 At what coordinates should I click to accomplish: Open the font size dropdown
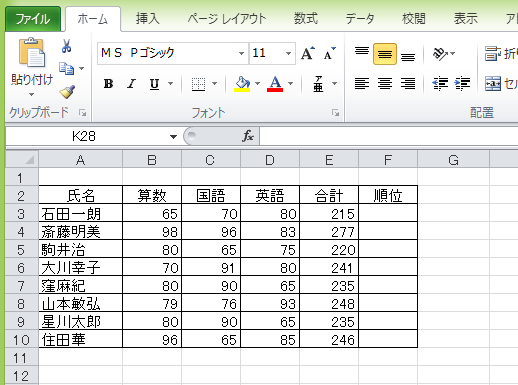(288, 53)
